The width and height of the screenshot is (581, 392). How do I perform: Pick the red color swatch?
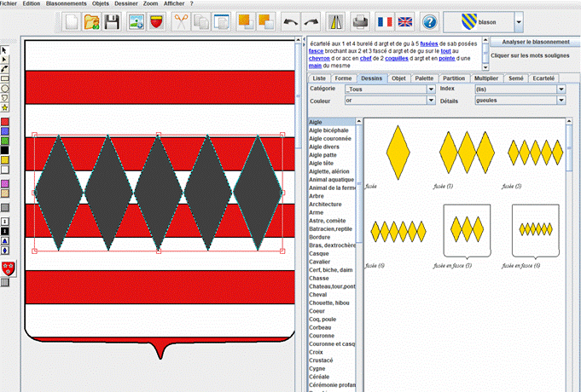pos(5,122)
